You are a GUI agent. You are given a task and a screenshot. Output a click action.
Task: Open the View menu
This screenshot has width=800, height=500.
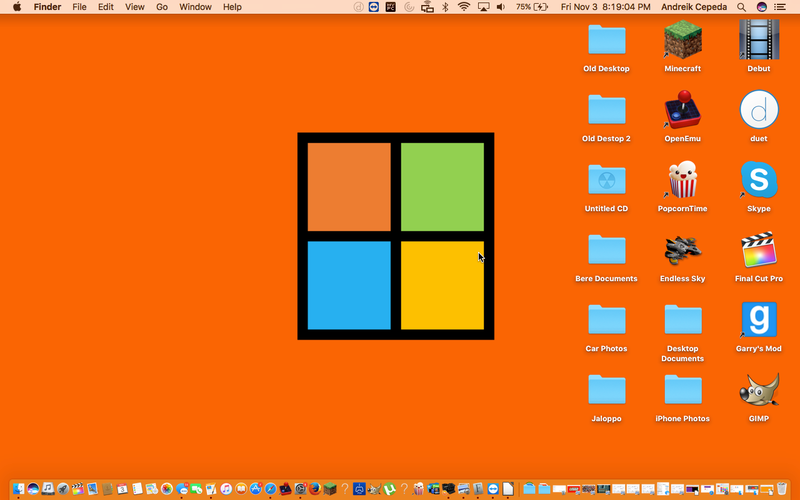(x=135, y=7)
